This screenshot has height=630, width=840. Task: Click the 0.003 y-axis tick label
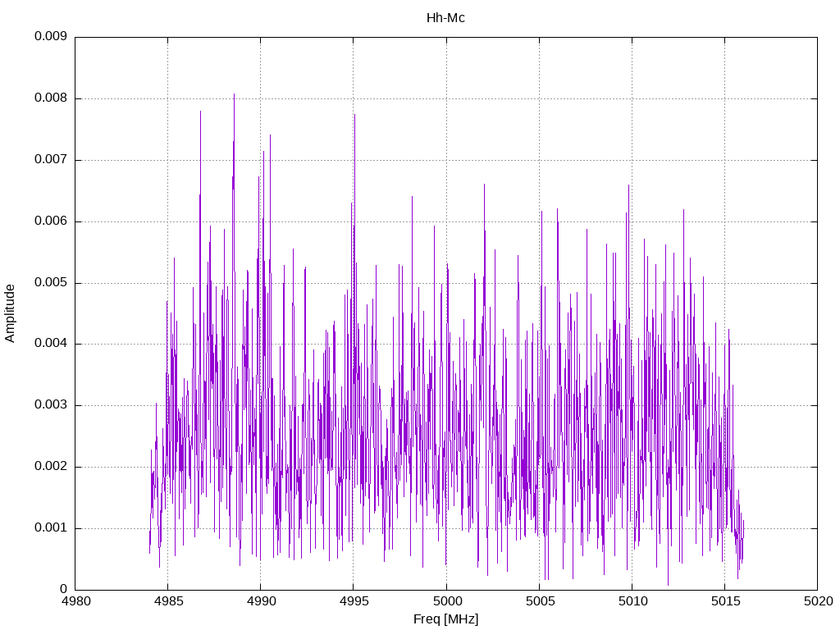(51, 405)
